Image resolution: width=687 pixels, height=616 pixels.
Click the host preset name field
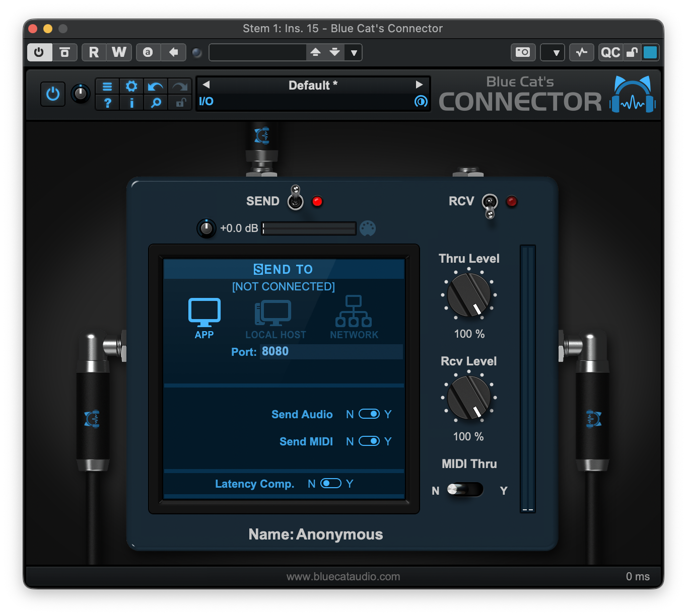pos(258,52)
